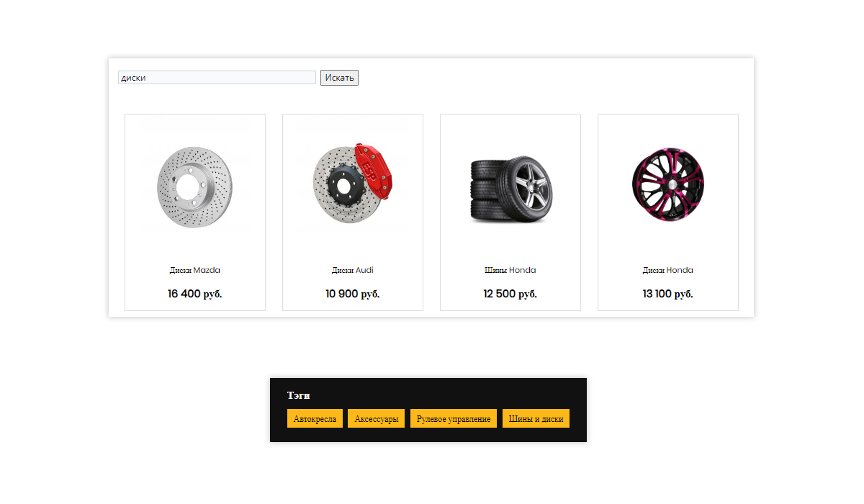Click the 12 500 руб. price
The width and height of the screenshot is (864, 504).
coord(510,294)
